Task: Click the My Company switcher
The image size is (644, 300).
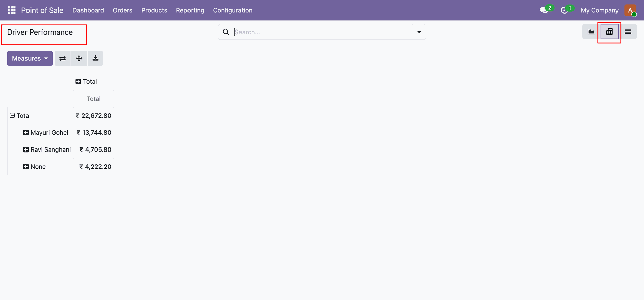Action: (599, 10)
